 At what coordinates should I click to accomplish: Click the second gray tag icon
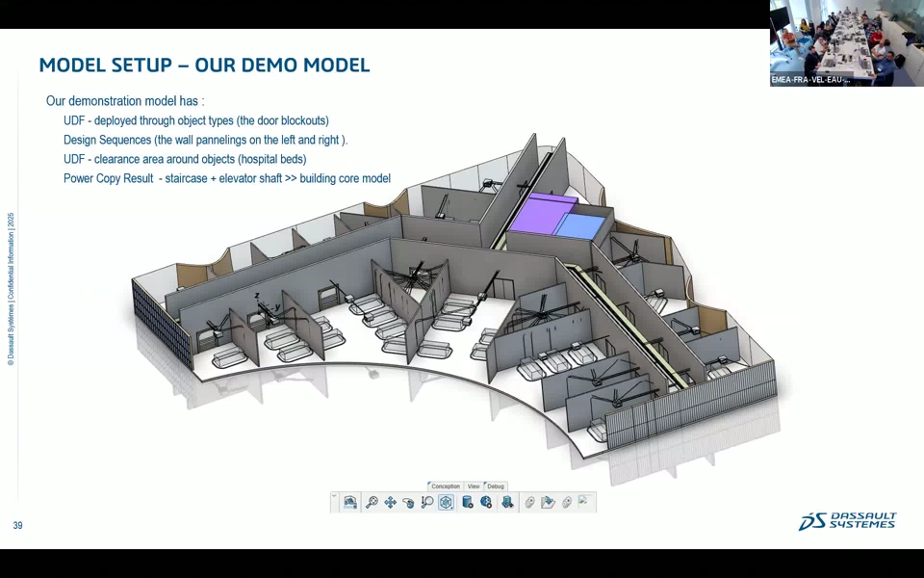point(567,503)
